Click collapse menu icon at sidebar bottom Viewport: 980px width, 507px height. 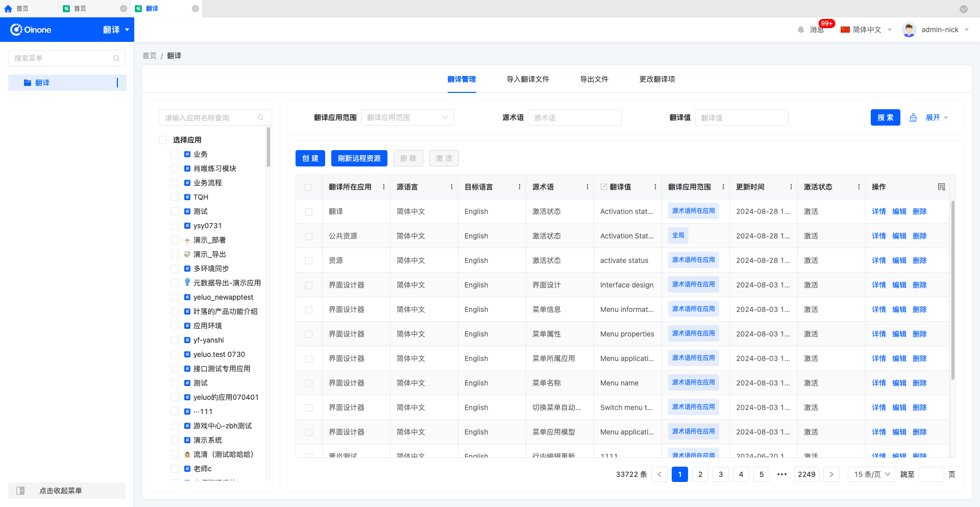(20, 491)
